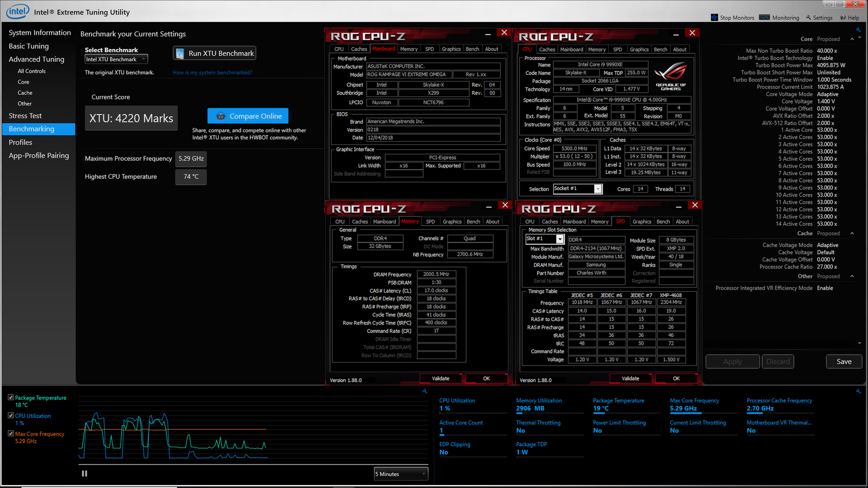Screen dimensions: 868x488
Task: Open Basic Tuning in sidebar
Action: pos(28,46)
